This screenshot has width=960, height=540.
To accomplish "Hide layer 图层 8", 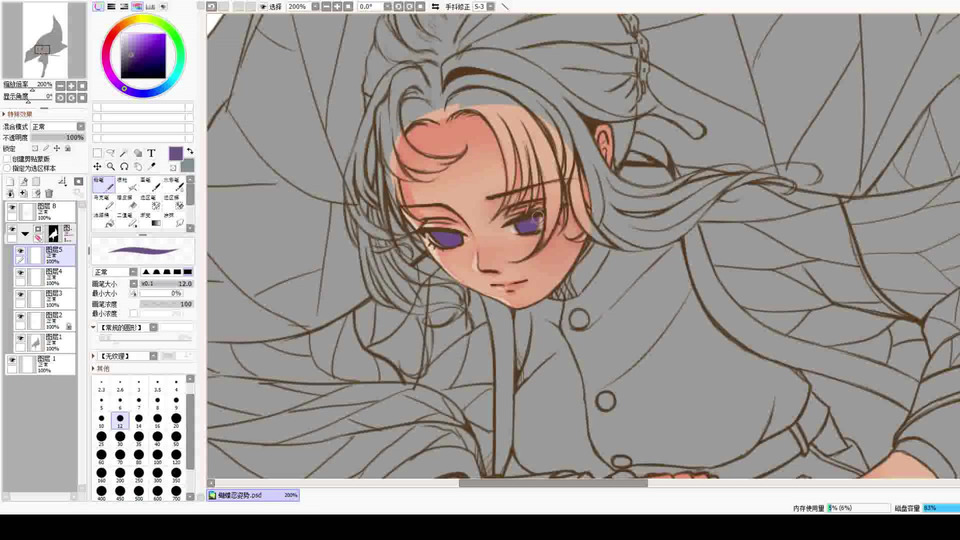I will point(12,208).
